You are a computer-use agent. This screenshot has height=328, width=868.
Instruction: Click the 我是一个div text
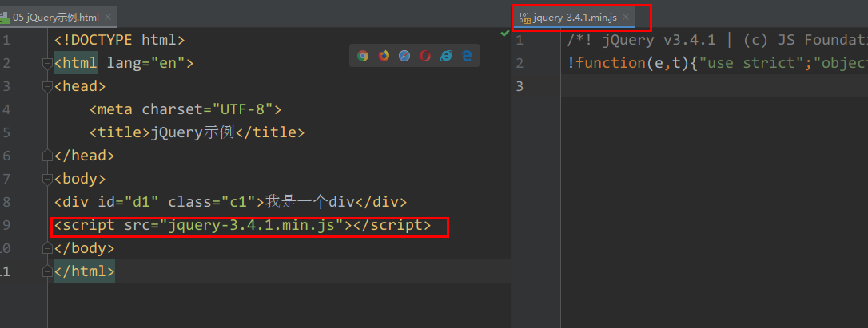310,202
